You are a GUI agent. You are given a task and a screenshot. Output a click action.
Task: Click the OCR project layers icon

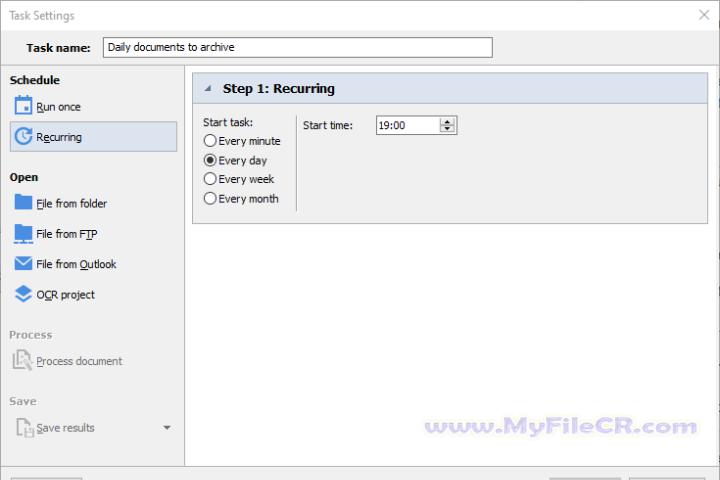coord(23,294)
